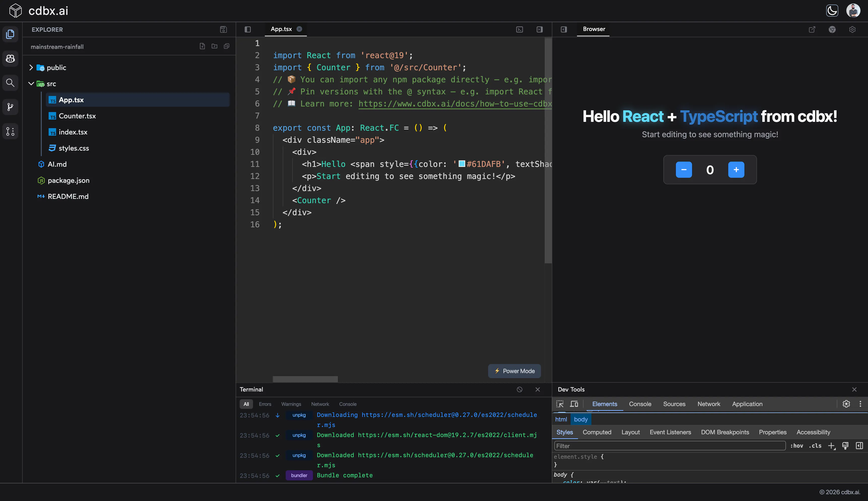Collapse all folders icon in Explorer
Image resolution: width=868 pixels, height=501 pixels.
click(x=226, y=46)
